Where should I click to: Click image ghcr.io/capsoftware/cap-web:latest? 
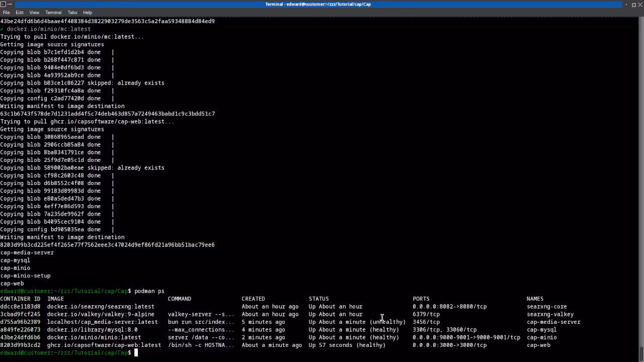pyautogui.click(x=104, y=345)
